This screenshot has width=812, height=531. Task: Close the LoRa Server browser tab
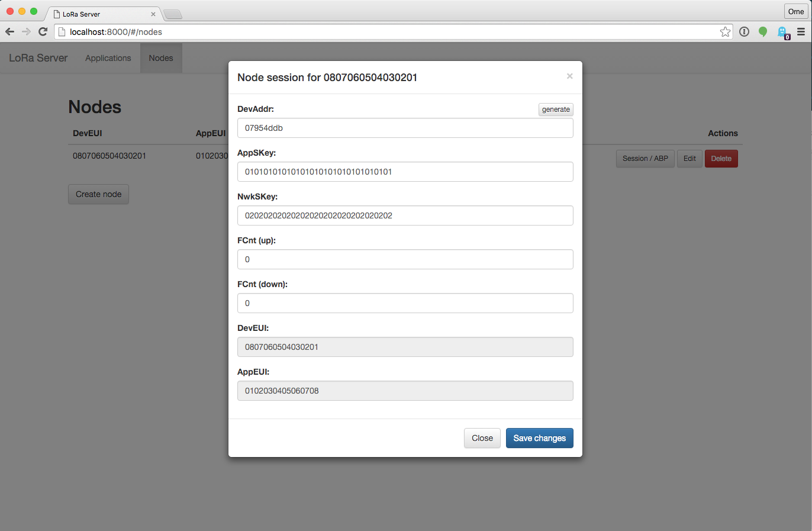point(153,14)
